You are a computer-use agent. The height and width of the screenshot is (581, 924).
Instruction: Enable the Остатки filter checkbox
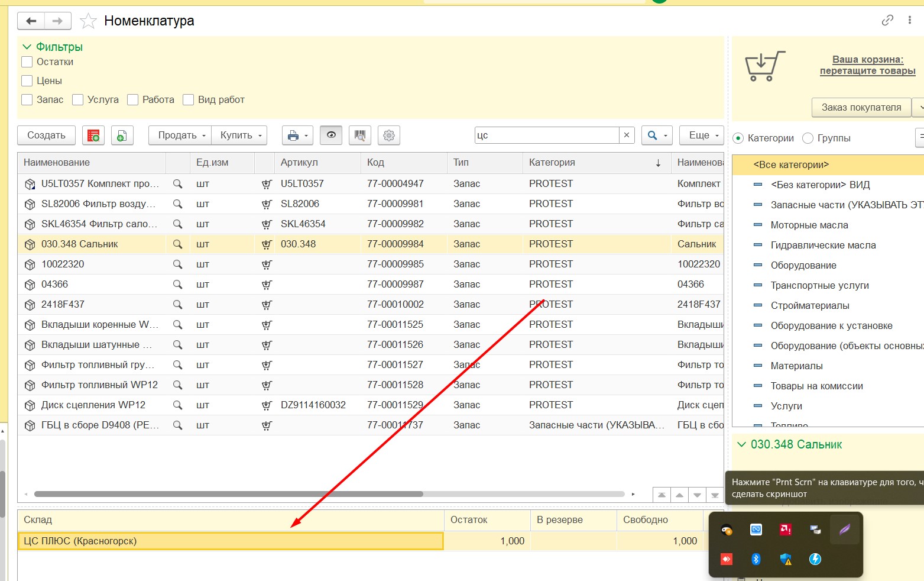pos(27,62)
